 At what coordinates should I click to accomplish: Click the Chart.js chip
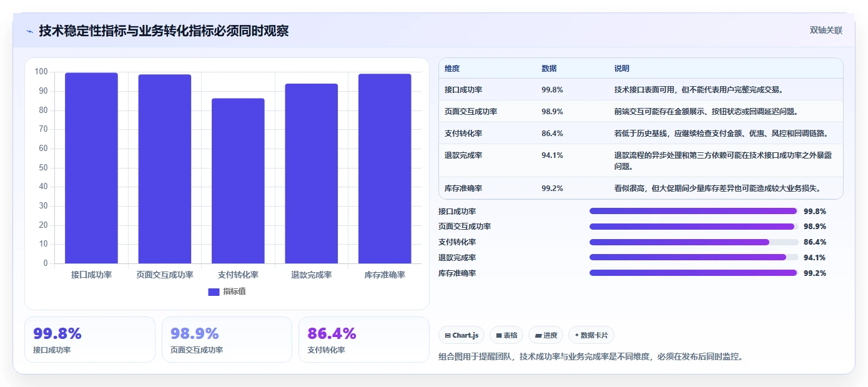click(461, 335)
